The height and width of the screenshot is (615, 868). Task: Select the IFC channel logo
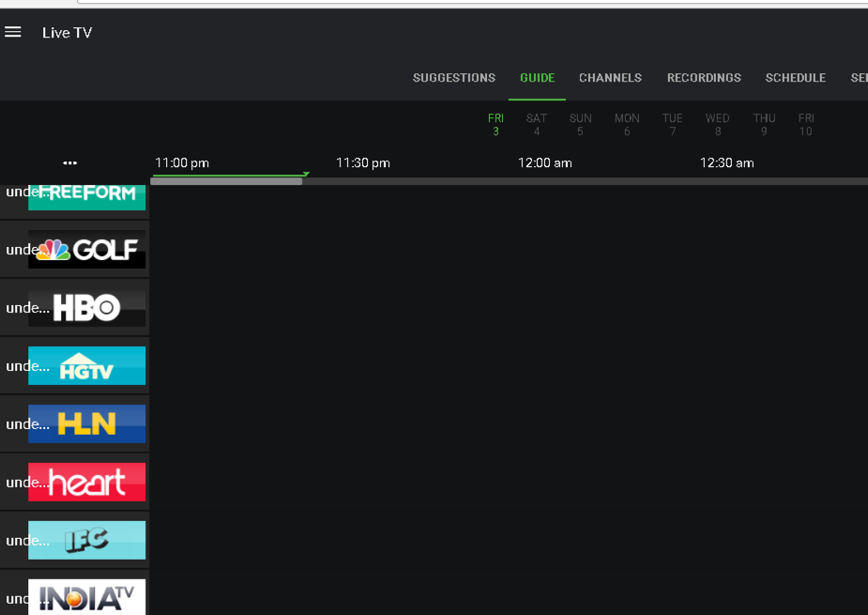coord(87,540)
